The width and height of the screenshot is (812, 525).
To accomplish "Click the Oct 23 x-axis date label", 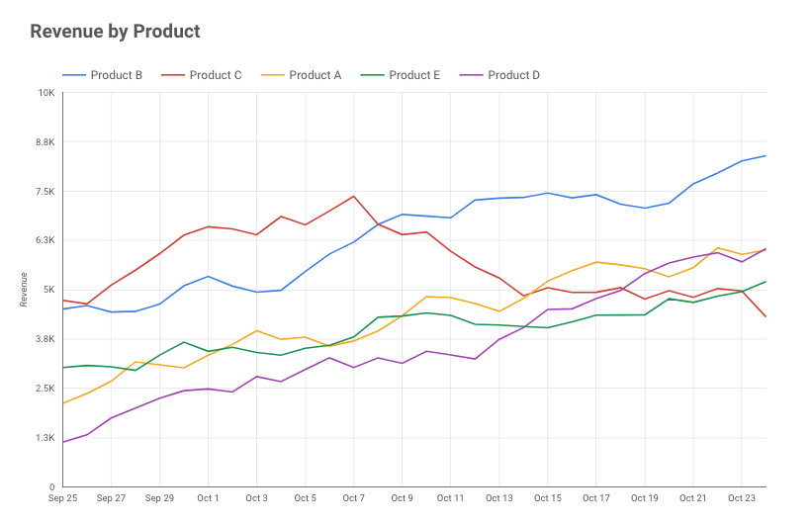I will point(742,498).
